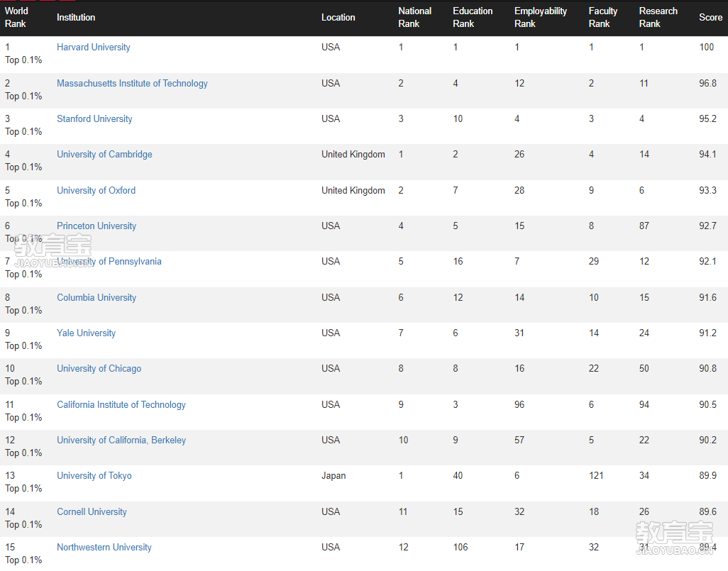
Task: Open the University of Tokyo link
Action: (x=94, y=476)
